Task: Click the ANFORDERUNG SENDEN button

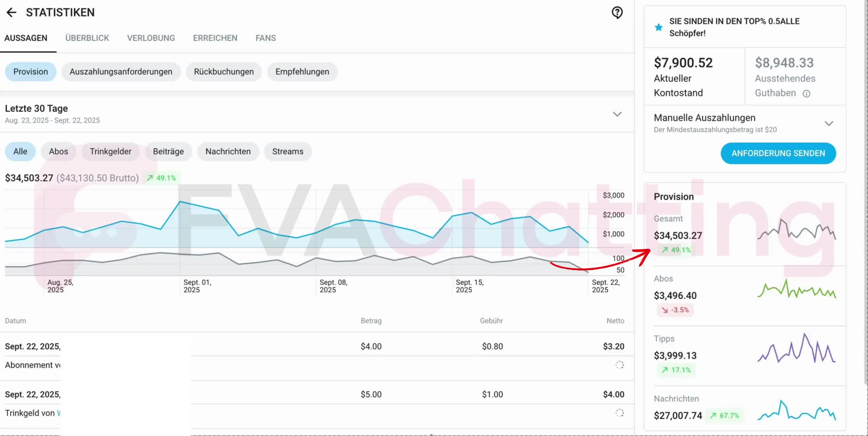Action: (x=778, y=153)
